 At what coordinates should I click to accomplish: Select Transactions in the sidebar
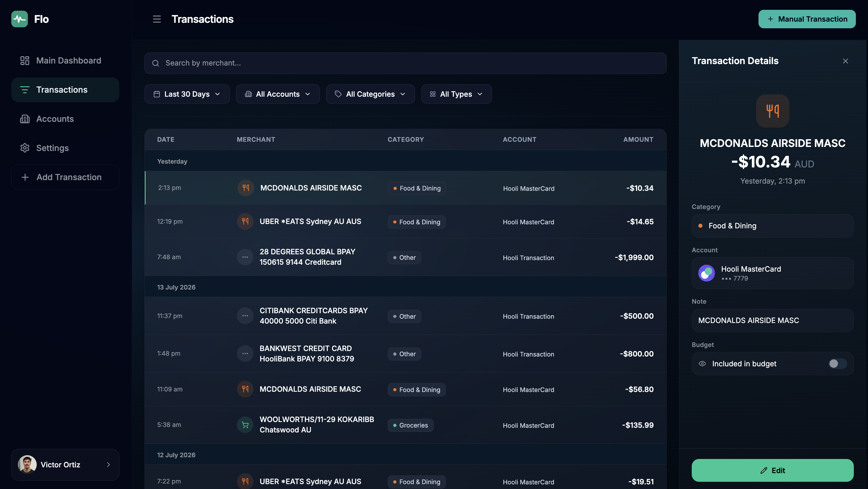coord(65,90)
